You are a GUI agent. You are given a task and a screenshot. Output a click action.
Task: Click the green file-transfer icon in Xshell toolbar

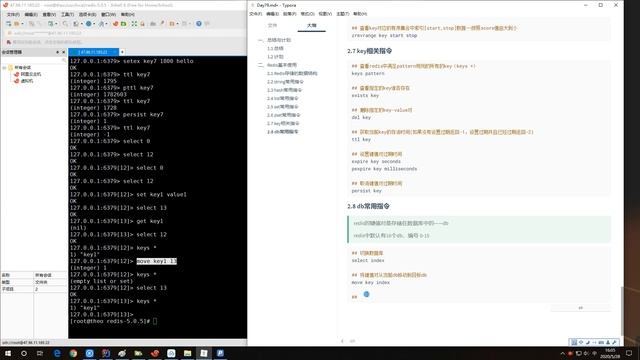124,24
